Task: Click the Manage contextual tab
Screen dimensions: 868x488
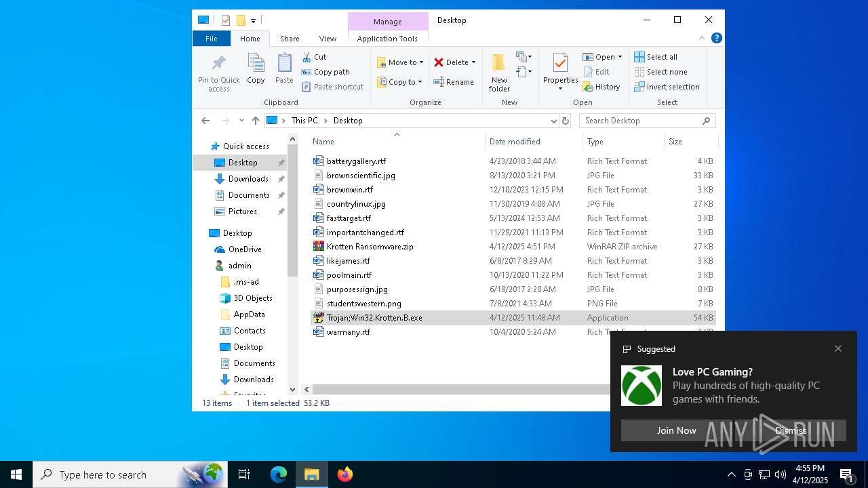Action: click(x=388, y=22)
